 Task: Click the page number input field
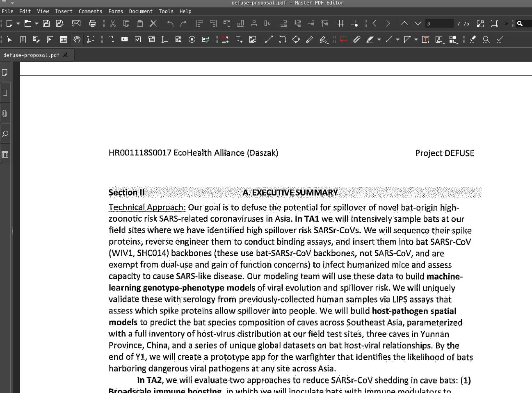[x=439, y=23]
